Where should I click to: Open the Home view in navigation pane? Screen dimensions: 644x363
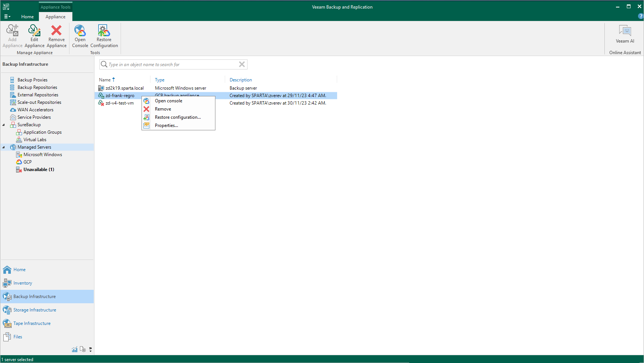[47, 270]
